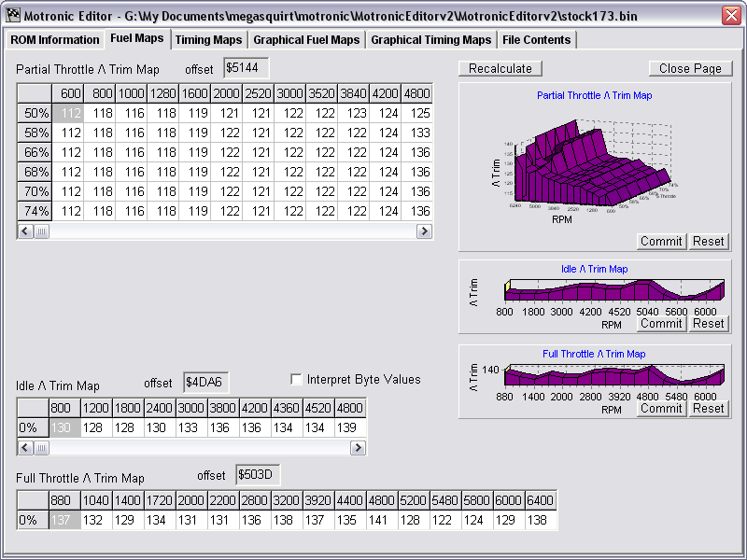The width and height of the screenshot is (747, 560).
Task: Select 50% row 3840 RPM cell 123
Action: click(x=354, y=113)
